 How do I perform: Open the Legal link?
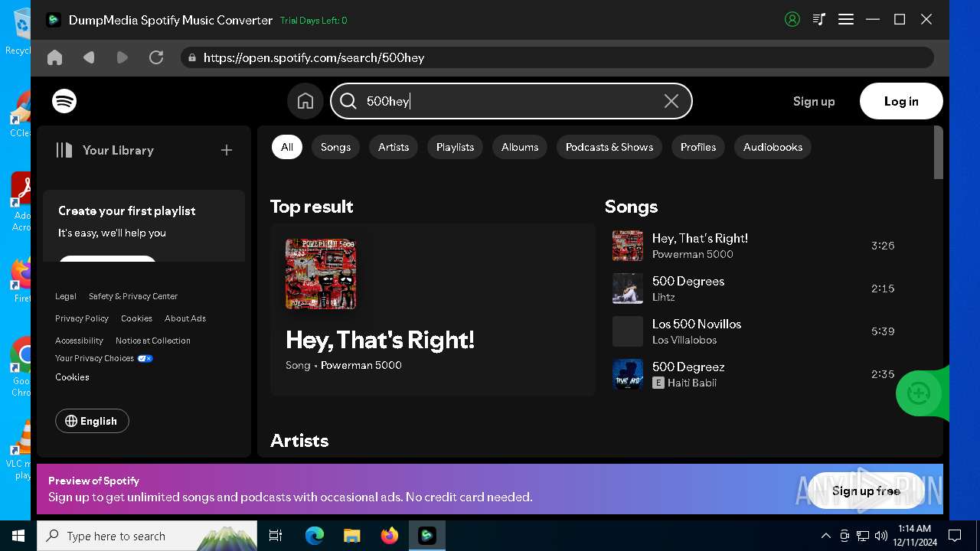pyautogui.click(x=66, y=296)
